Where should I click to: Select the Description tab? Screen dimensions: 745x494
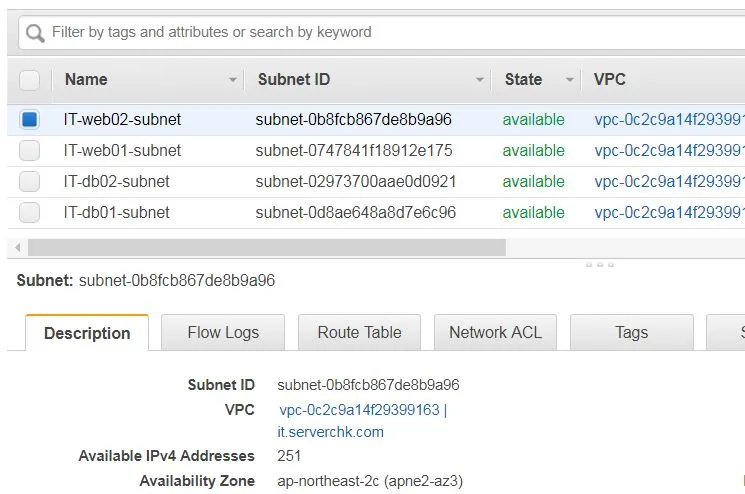[x=87, y=333]
